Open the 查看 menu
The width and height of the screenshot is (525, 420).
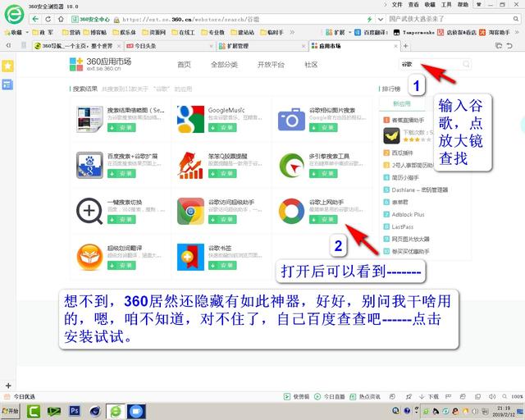click(x=413, y=5)
